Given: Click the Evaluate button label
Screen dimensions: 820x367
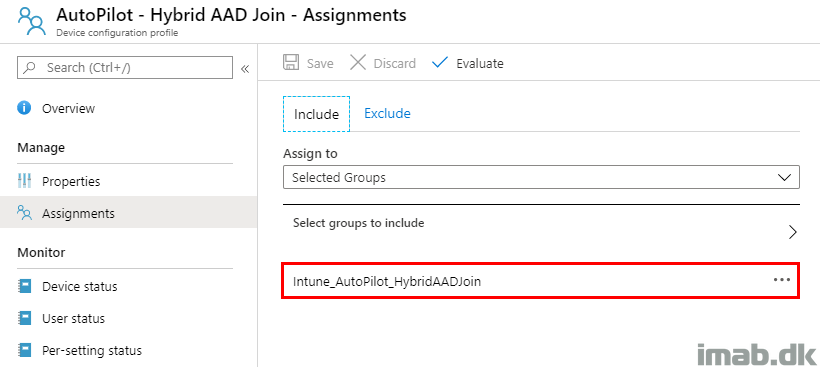Looking at the screenshot, I should click(x=480, y=64).
